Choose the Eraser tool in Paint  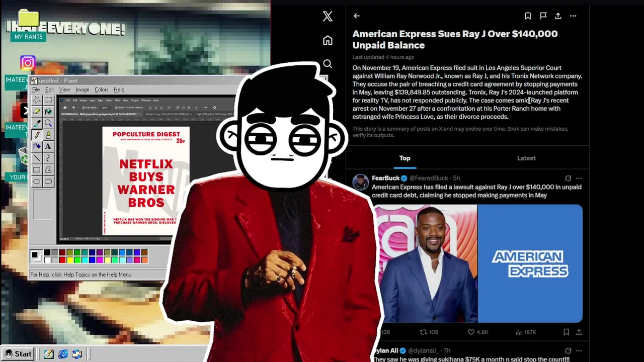[37, 112]
